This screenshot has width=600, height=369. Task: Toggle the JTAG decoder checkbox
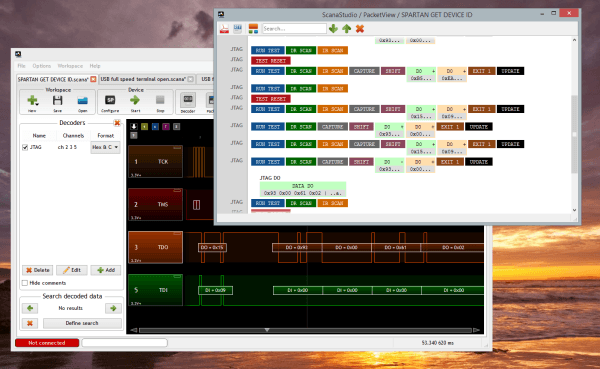click(25, 147)
